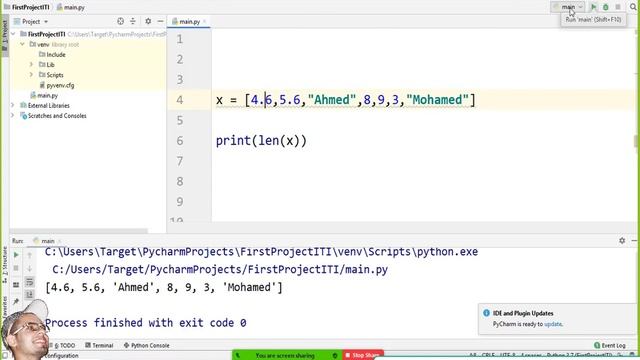This screenshot has height=360, width=640.
Task: Click Run panel up-arrow icon
Action: (29, 255)
